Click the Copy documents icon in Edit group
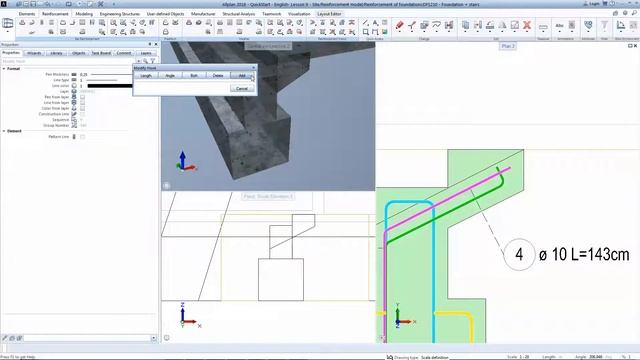The image size is (640, 360). coord(465,25)
